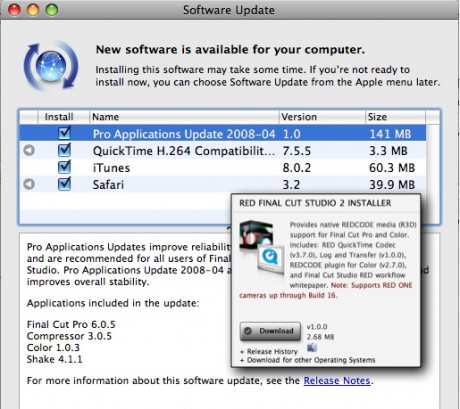Click 'Final Cut Pro 6.0.5' text in description
460x409 pixels.
(71, 324)
